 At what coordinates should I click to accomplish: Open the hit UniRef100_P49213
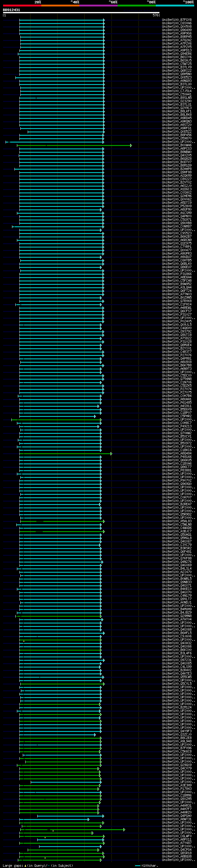point(177,426)
